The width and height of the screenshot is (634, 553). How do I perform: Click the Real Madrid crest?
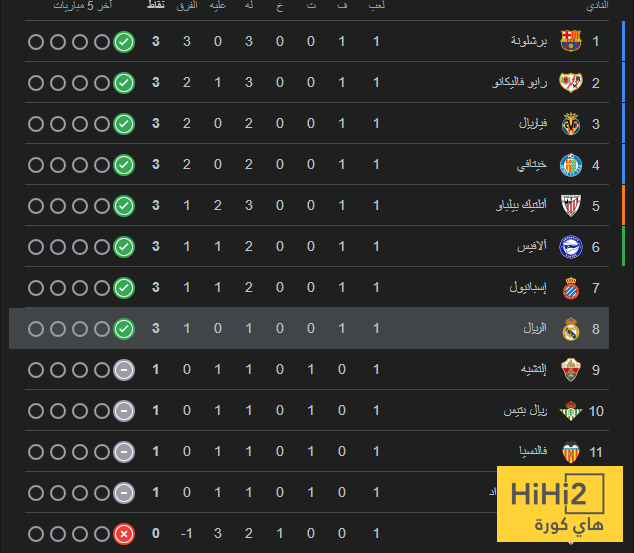tap(571, 328)
